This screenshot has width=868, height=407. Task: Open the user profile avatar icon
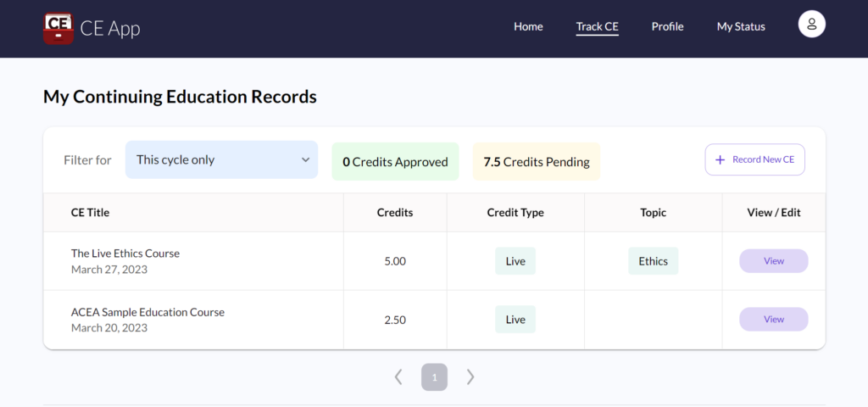tap(811, 25)
